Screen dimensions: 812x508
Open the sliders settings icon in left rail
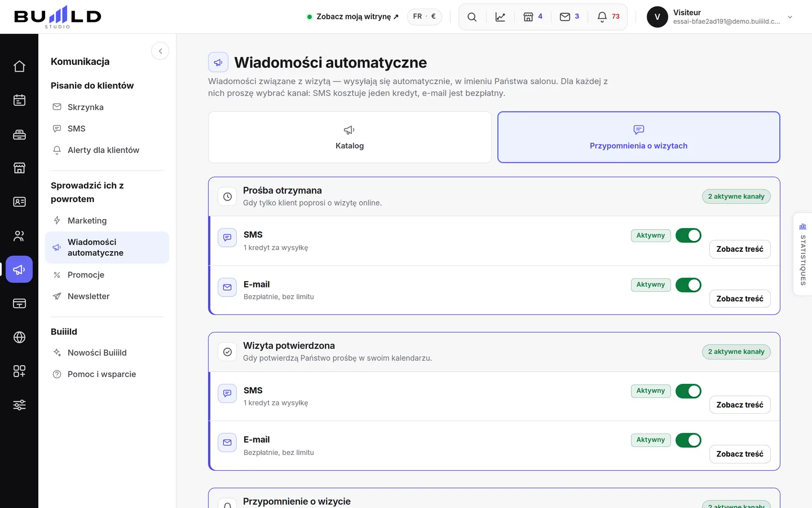pos(19,405)
